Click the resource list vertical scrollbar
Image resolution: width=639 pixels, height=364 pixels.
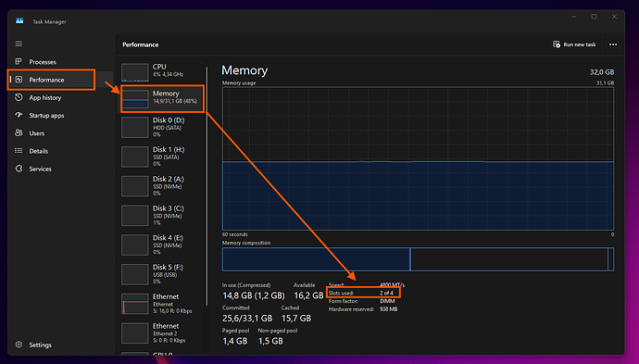point(207,186)
